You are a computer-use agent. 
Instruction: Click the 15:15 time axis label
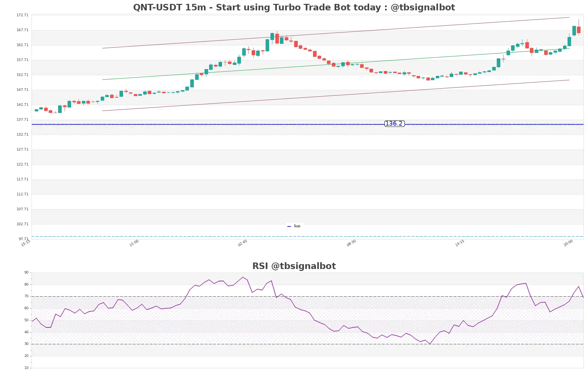[26, 243]
